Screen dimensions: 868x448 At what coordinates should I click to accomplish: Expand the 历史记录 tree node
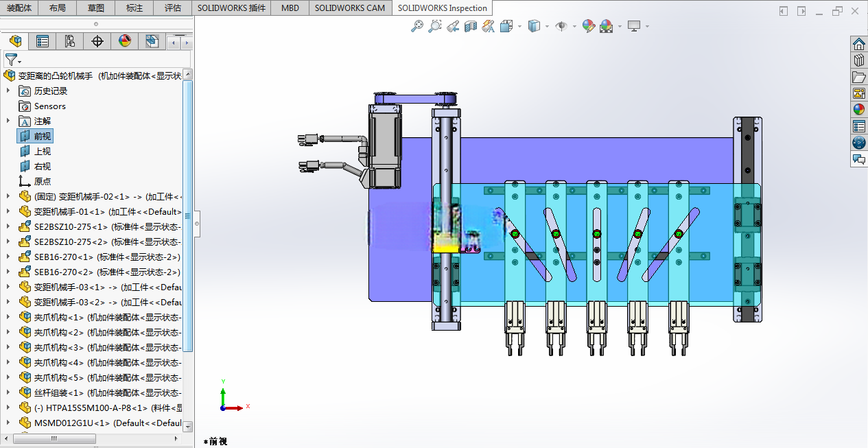(8, 91)
